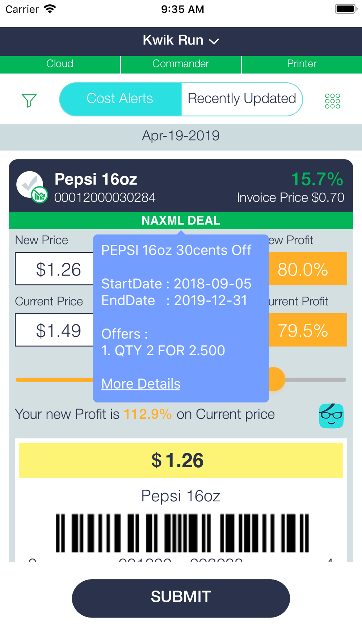362x644 pixels.
Task: Select the Recently Updated segment
Action: coord(242,99)
